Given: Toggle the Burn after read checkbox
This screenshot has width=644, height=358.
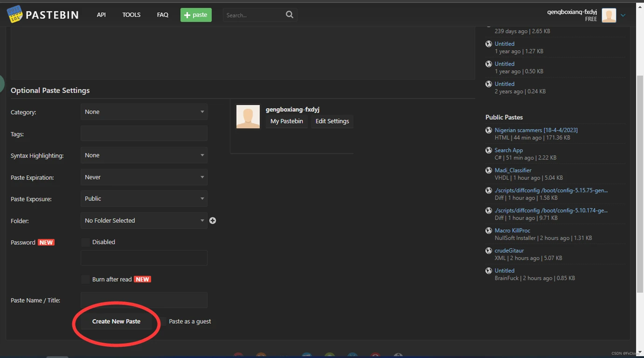Looking at the screenshot, I should point(86,279).
